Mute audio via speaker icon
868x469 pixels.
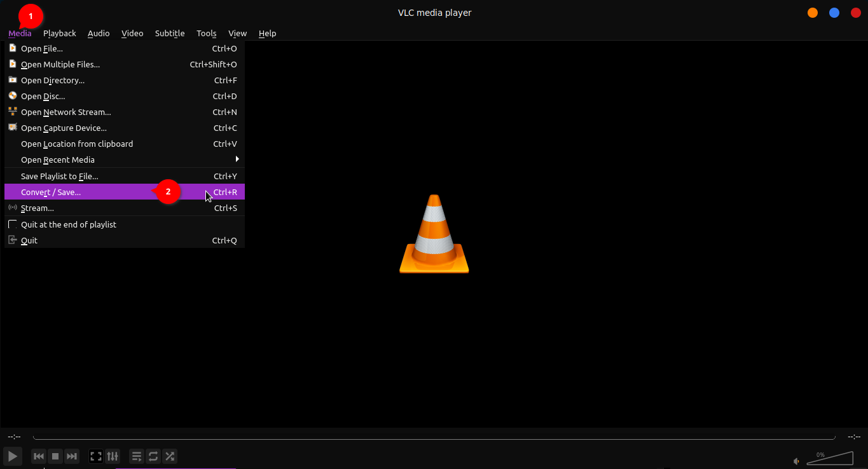tap(796, 461)
